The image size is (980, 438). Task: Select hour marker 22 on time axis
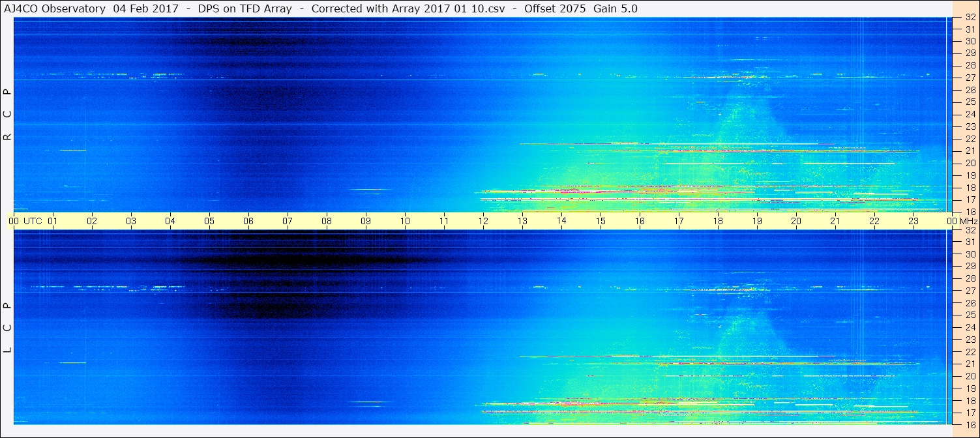coord(874,221)
